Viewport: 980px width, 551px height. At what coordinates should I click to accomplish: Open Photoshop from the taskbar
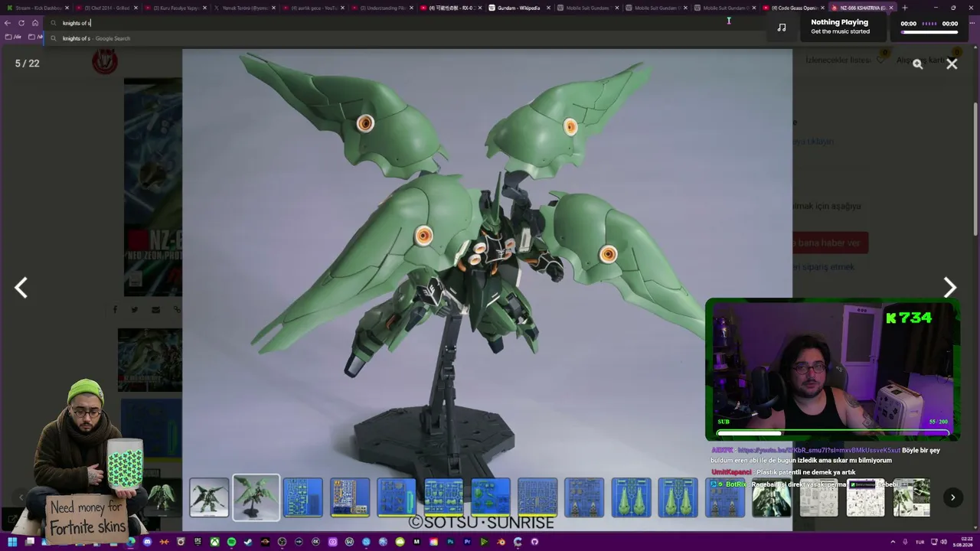[450, 542]
